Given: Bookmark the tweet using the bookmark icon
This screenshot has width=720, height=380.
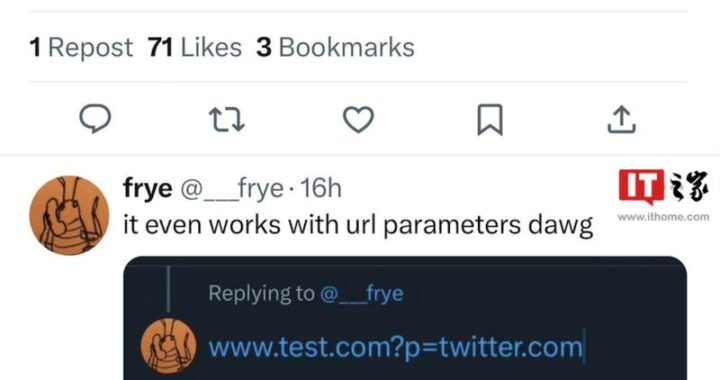Looking at the screenshot, I should (x=490, y=120).
